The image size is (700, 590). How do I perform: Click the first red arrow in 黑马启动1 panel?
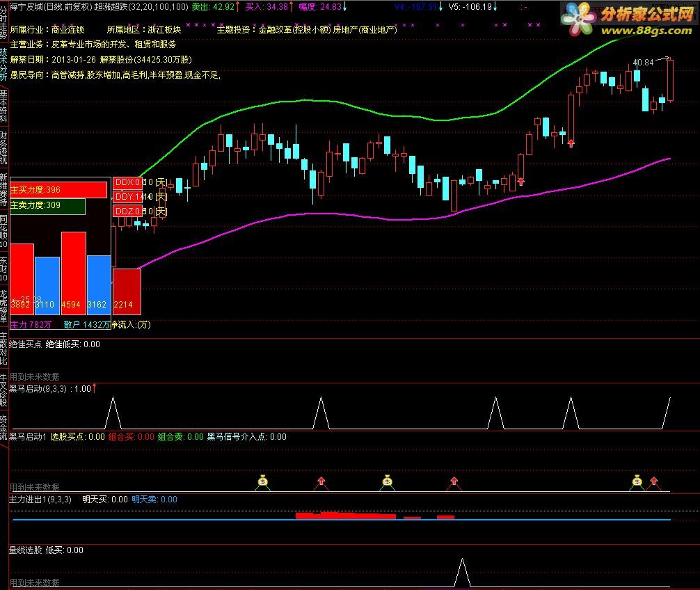pos(321,481)
